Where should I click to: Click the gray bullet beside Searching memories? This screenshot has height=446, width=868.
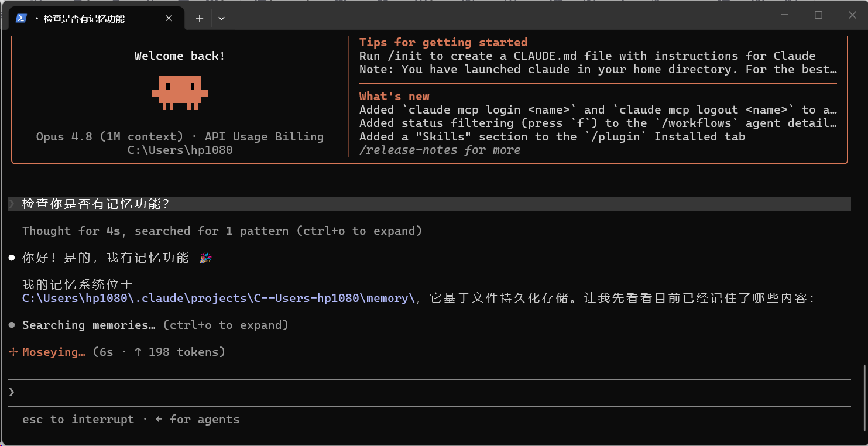click(x=12, y=325)
